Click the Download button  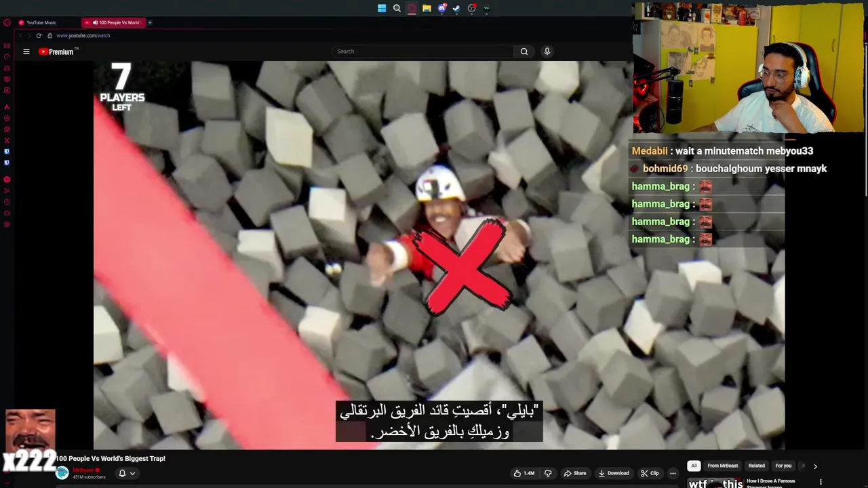tap(614, 473)
